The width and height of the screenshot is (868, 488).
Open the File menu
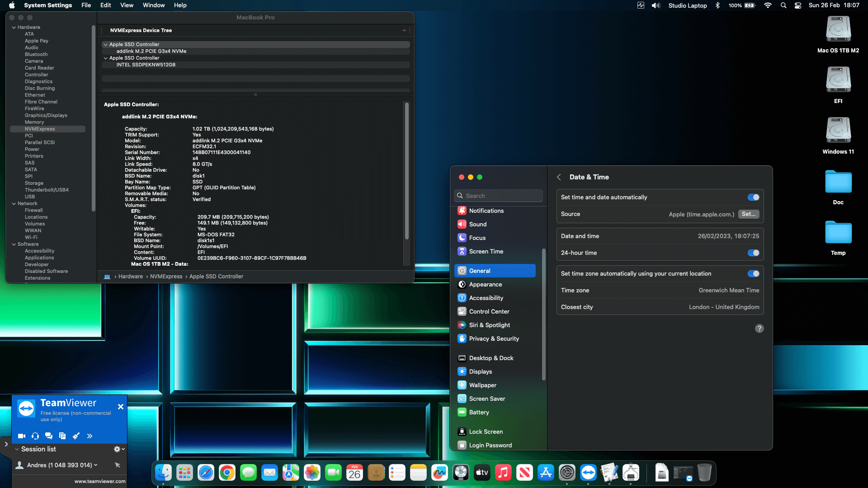tap(86, 5)
